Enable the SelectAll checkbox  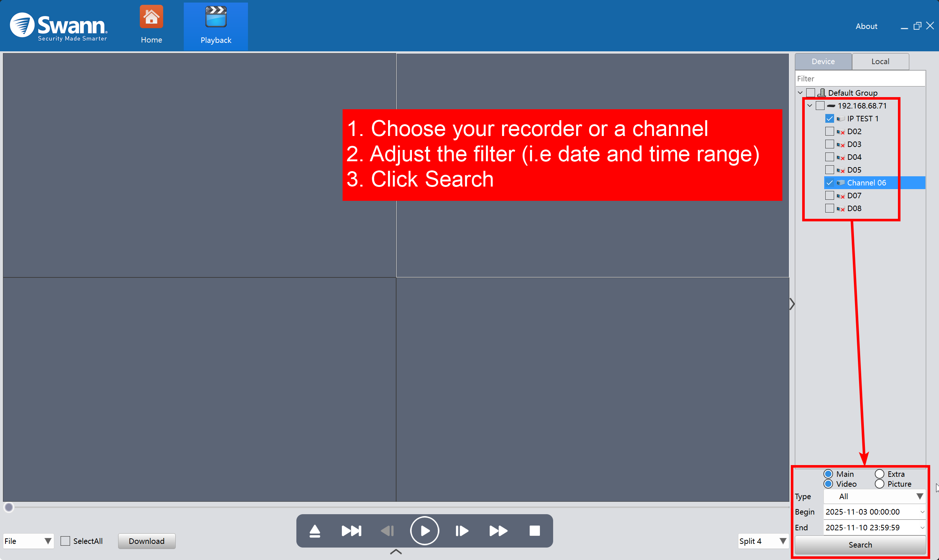pyautogui.click(x=65, y=541)
